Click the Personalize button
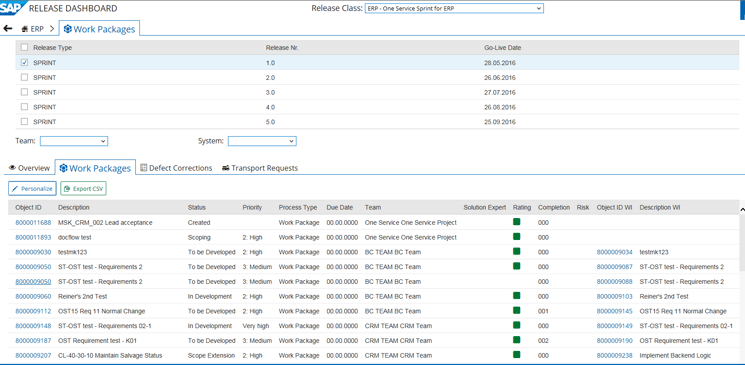This screenshot has width=745, height=365. pos(32,189)
